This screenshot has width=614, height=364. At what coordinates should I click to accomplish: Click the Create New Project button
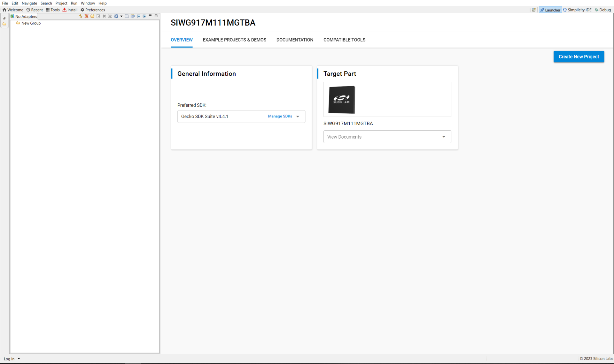(579, 57)
